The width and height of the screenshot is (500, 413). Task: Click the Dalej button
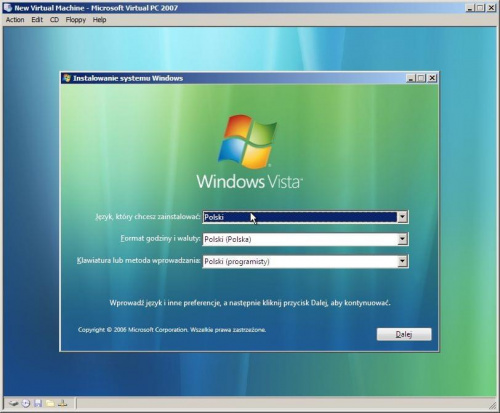[x=404, y=334]
